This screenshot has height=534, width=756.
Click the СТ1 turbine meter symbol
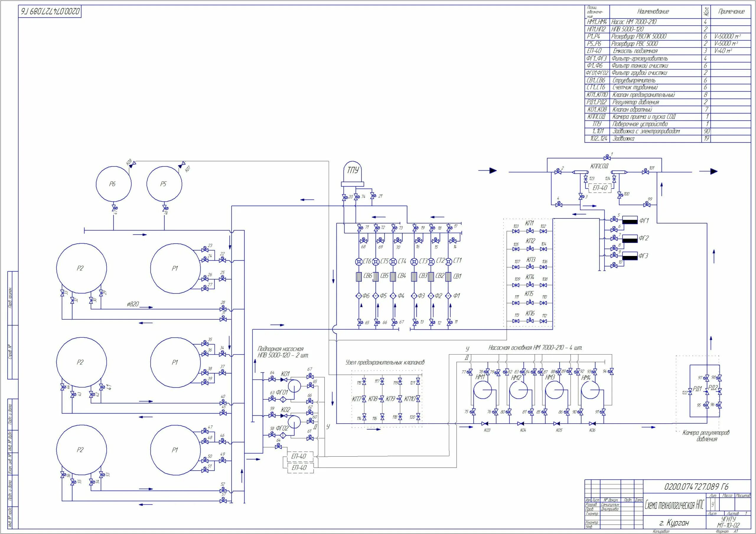coord(448,262)
